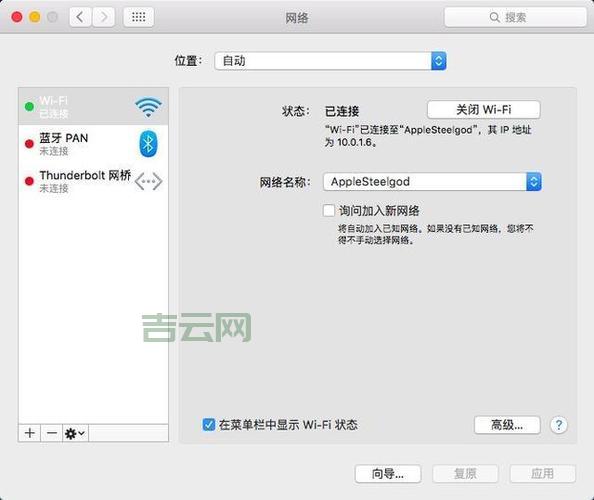Click the Bluetooth icon next to 蓝牙 PAN

tap(148, 144)
